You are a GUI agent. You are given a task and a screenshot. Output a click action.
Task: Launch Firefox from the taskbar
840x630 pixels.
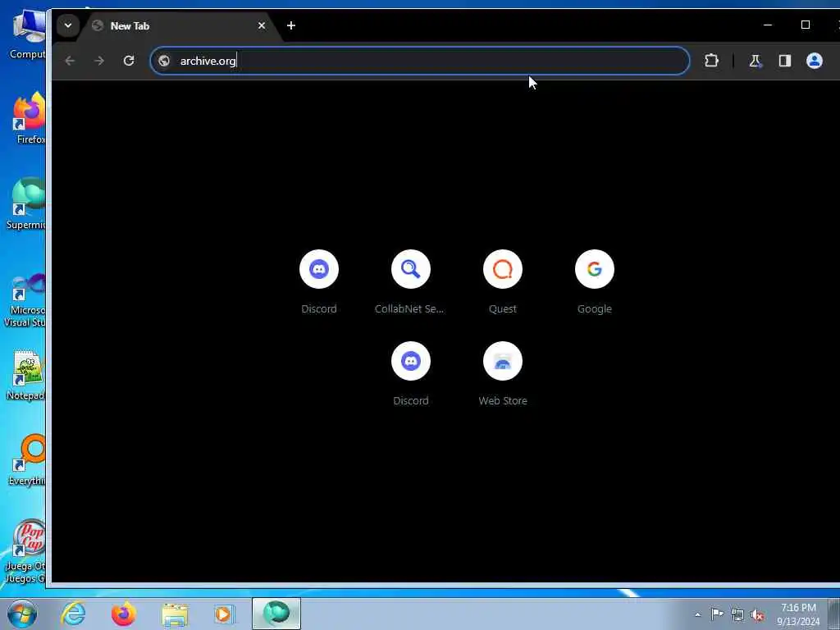tap(123, 614)
